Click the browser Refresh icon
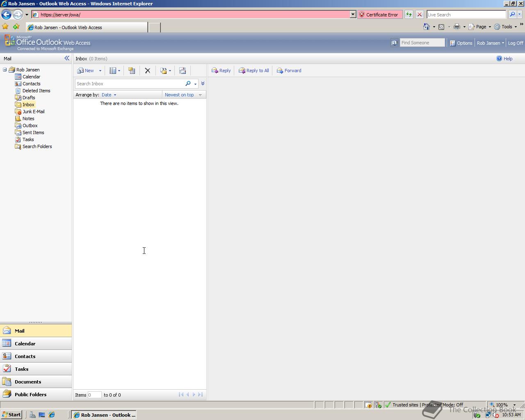The image size is (525, 420). [x=409, y=14]
